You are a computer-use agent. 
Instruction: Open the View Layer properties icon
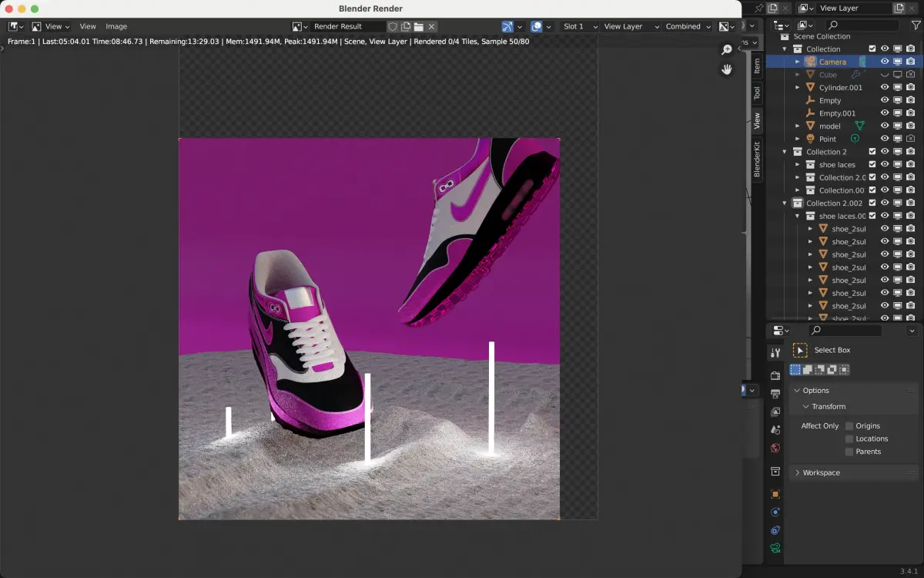(775, 412)
